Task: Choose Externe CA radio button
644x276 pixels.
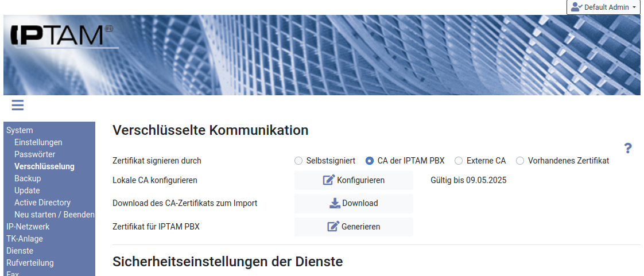Action: [x=459, y=161]
